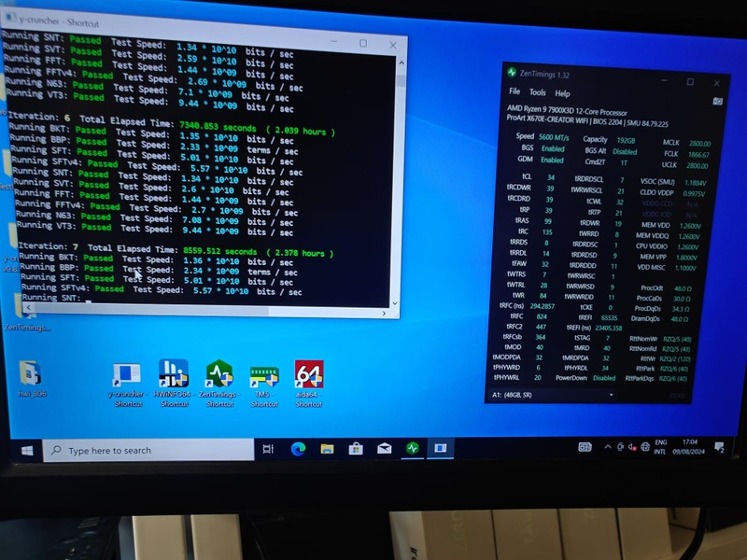
Task: Click the ProcOdt value 48.0 Ω
Action: point(683,288)
